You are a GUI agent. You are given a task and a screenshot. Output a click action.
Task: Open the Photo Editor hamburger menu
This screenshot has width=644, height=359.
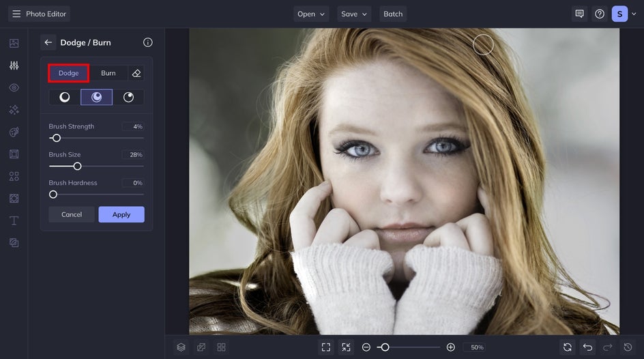(x=16, y=14)
